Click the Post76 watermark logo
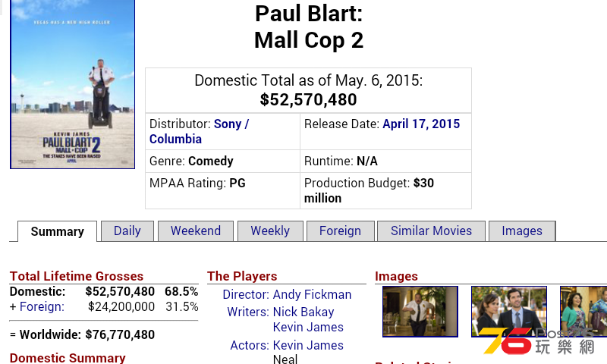The width and height of the screenshot is (607, 364). coord(538,340)
